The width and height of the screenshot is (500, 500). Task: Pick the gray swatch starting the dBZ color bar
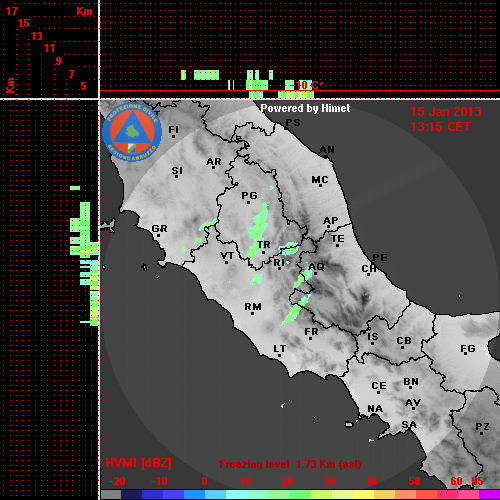(111, 495)
